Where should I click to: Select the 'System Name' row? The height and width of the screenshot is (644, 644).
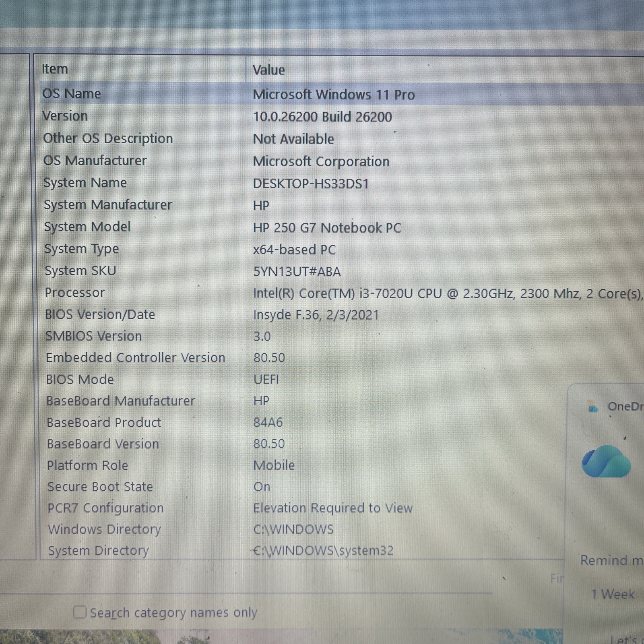[85, 183]
